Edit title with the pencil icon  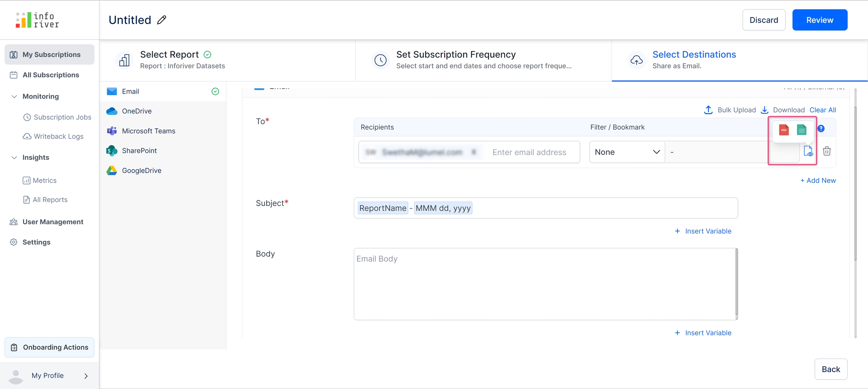(162, 20)
